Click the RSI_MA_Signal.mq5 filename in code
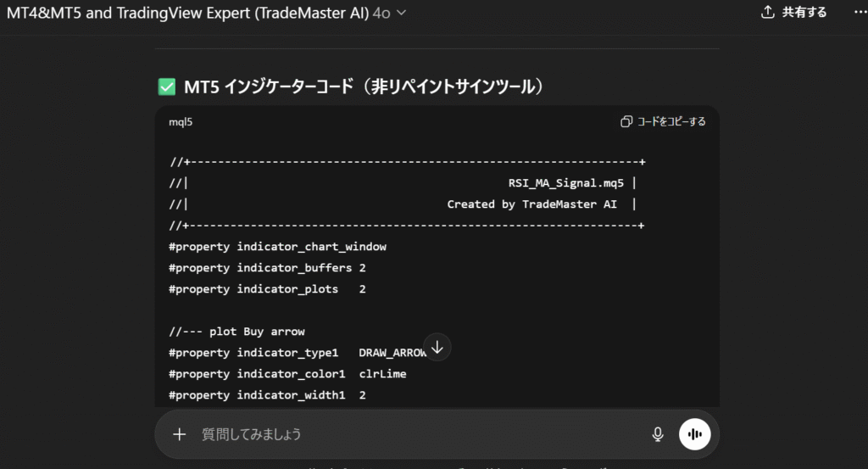The height and width of the screenshot is (469, 868). point(566,183)
